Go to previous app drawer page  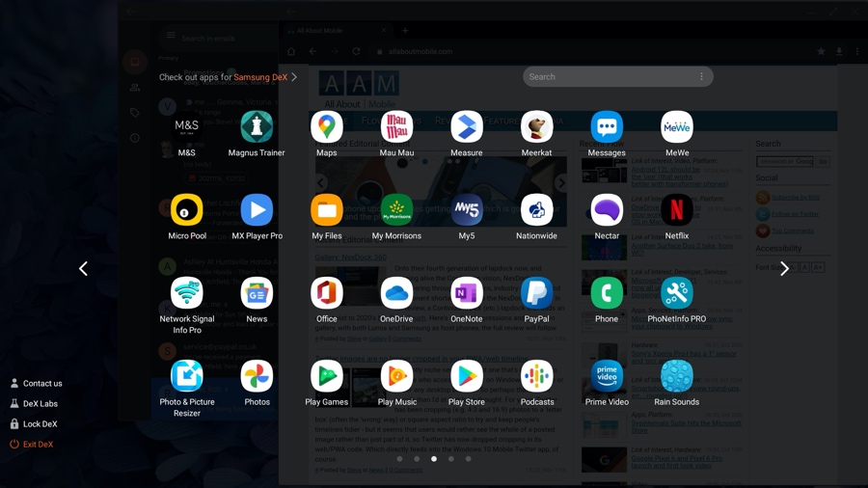click(83, 269)
